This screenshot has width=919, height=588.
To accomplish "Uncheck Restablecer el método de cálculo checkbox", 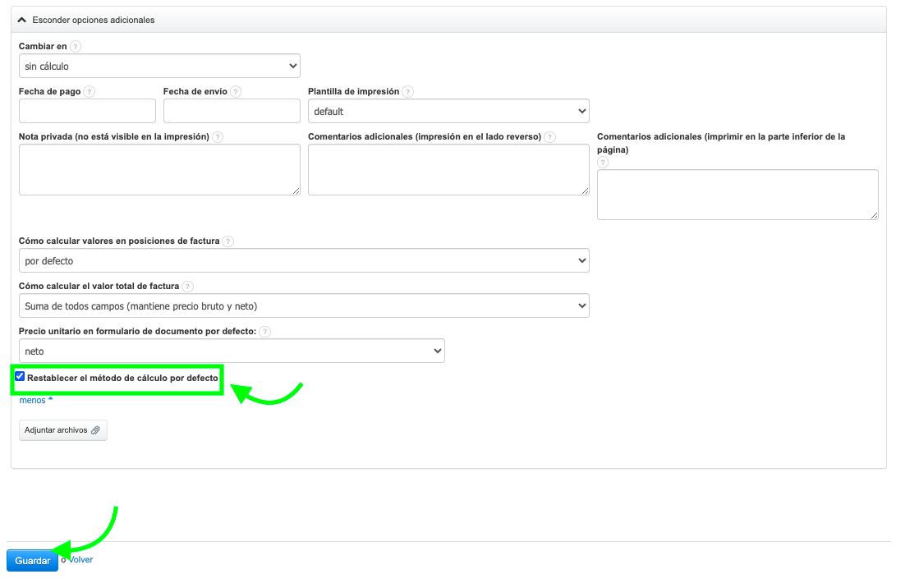I will tap(21, 377).
